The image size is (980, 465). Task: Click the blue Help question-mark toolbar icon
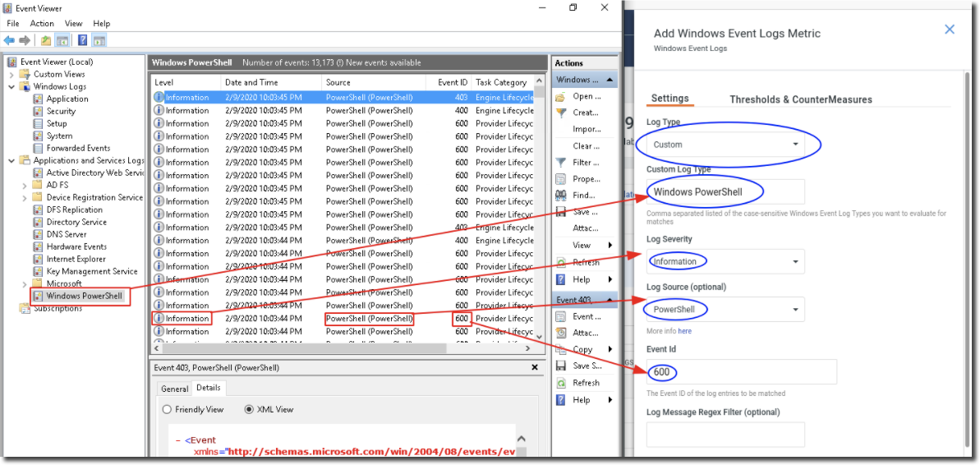(x=82, y=40)
